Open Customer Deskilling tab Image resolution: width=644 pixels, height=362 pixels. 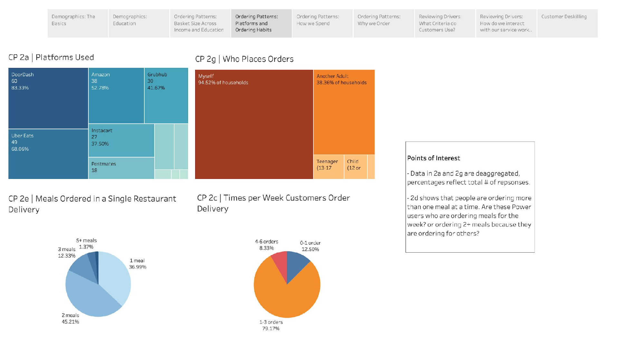(x=567, y=23)
